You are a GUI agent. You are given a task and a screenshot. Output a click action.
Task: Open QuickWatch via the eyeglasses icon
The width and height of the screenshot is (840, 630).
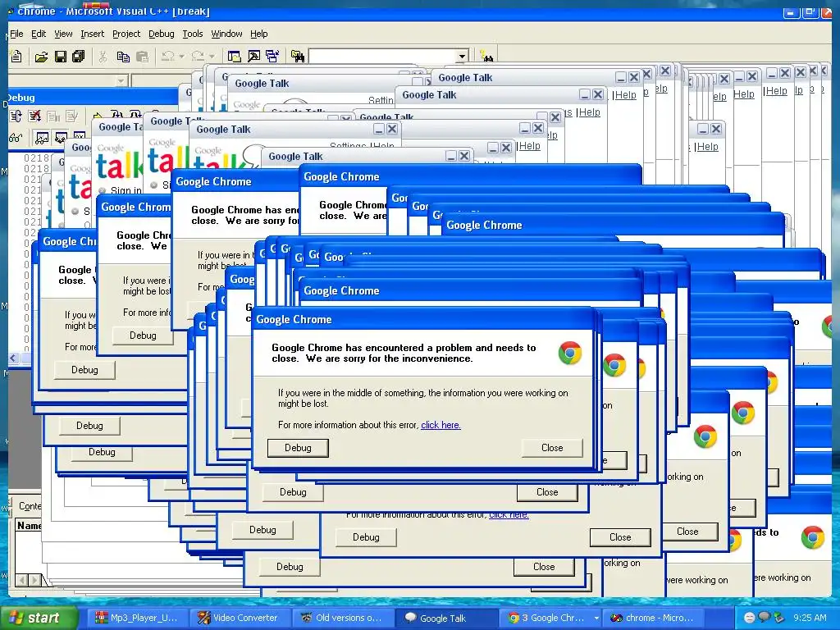click(x=16, y=138)
